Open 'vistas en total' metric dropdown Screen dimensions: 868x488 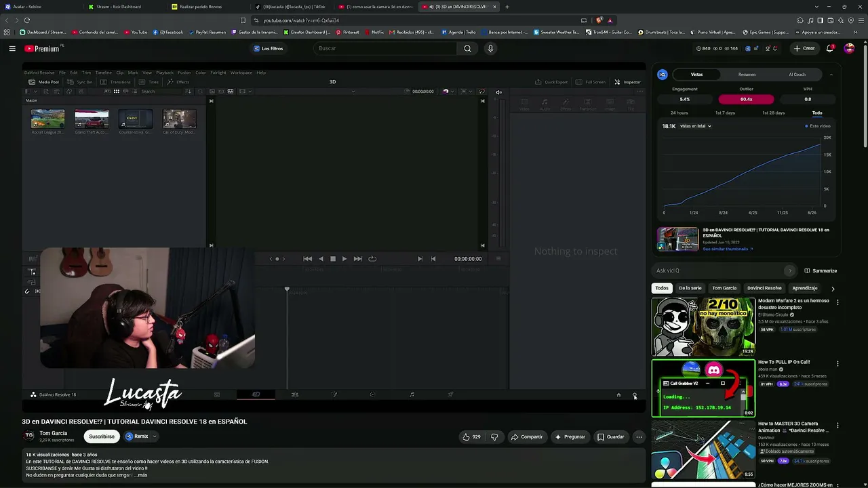tap(696, 126)
